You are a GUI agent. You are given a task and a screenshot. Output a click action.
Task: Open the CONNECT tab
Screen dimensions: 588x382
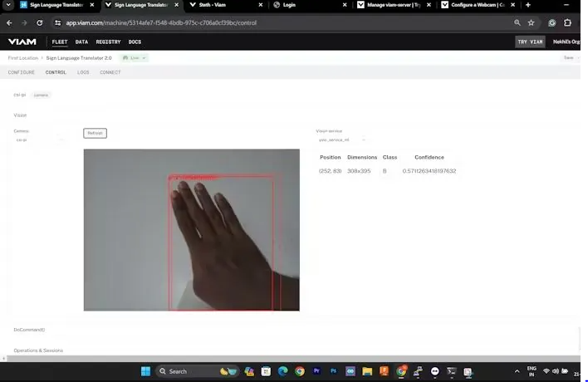[x=110, y=72]
